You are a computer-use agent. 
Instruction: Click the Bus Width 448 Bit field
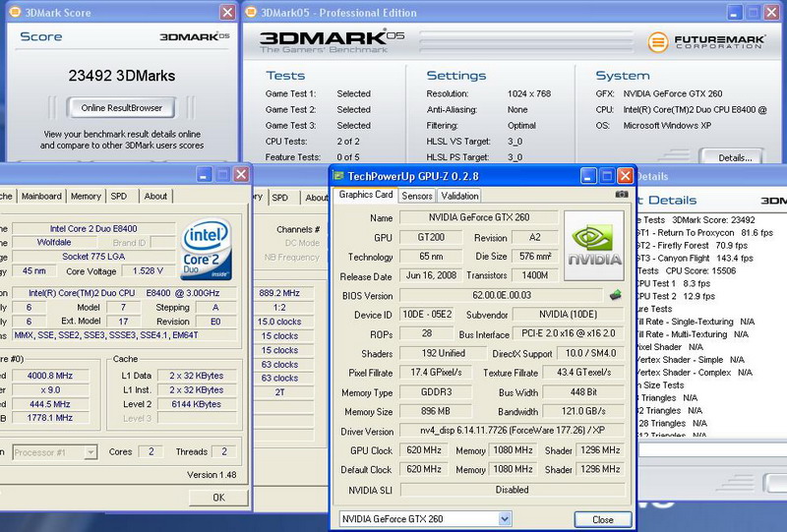[583, 392]
